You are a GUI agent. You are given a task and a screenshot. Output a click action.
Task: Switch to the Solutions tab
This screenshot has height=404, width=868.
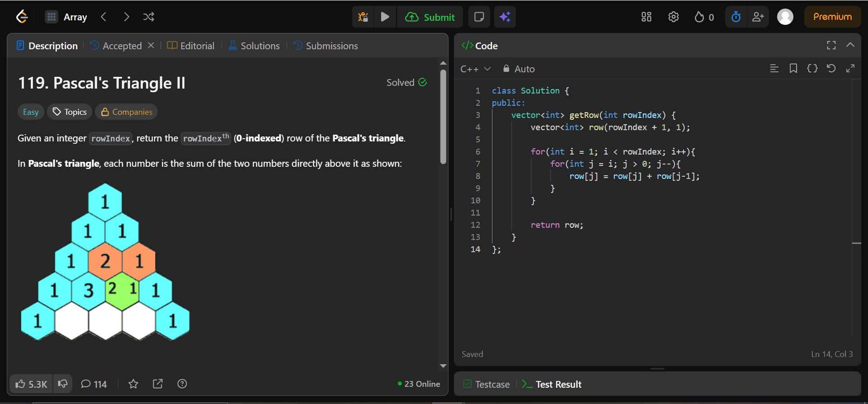254,46
